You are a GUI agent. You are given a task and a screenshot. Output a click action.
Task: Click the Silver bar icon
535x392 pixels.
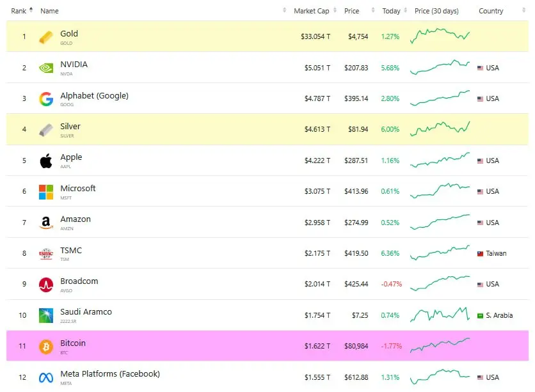(x=46, y=130)
